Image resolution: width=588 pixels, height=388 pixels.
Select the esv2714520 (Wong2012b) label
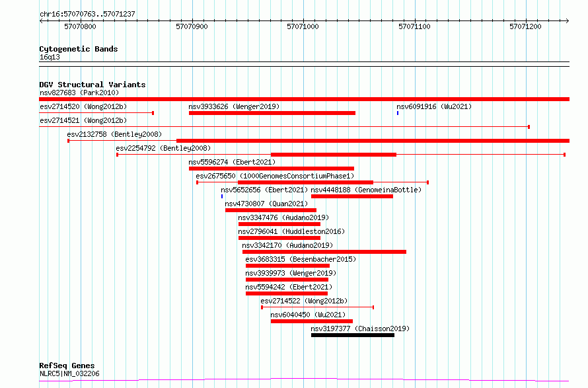pos(83,106)
